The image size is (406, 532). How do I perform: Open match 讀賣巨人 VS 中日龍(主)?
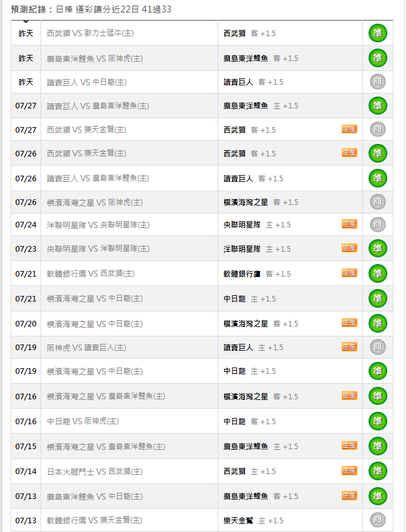click(87, 82)
